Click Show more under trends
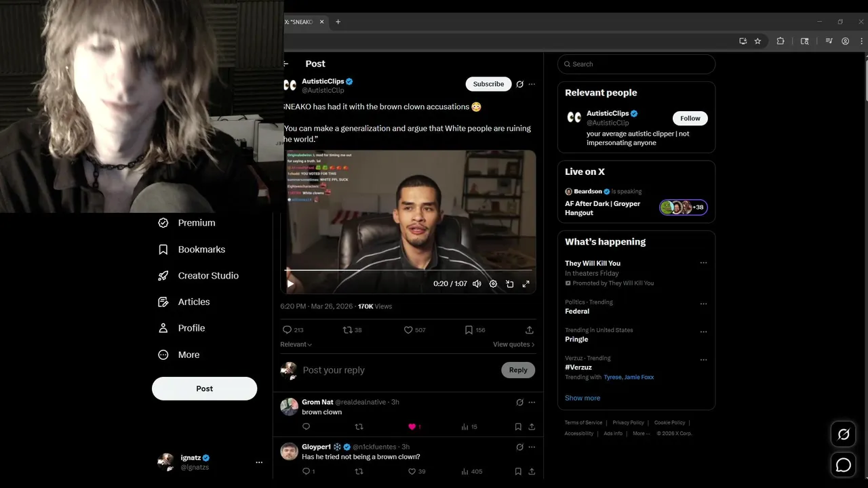The height and width of the screenshot is (488, 868). (583, 398)
